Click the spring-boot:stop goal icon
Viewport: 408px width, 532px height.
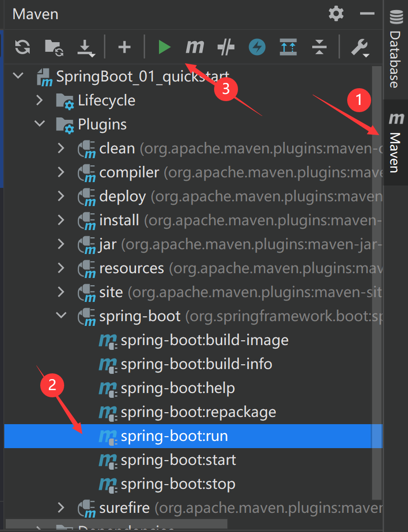(x=108, y=485)
